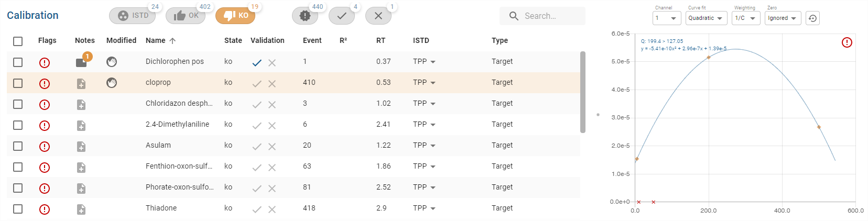Check the cloprop row checkbox
868x221 pixels.
(18, 83)
